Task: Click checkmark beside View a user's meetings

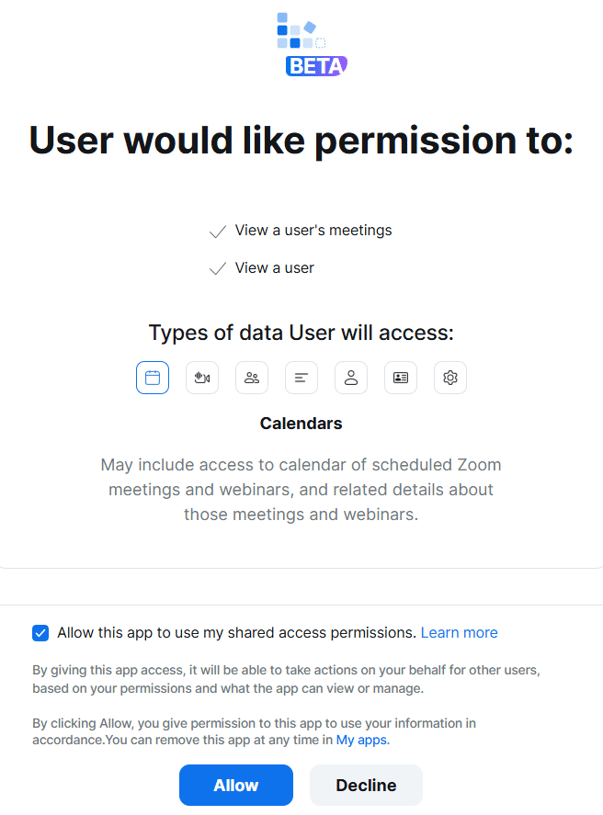Action: 217,231
